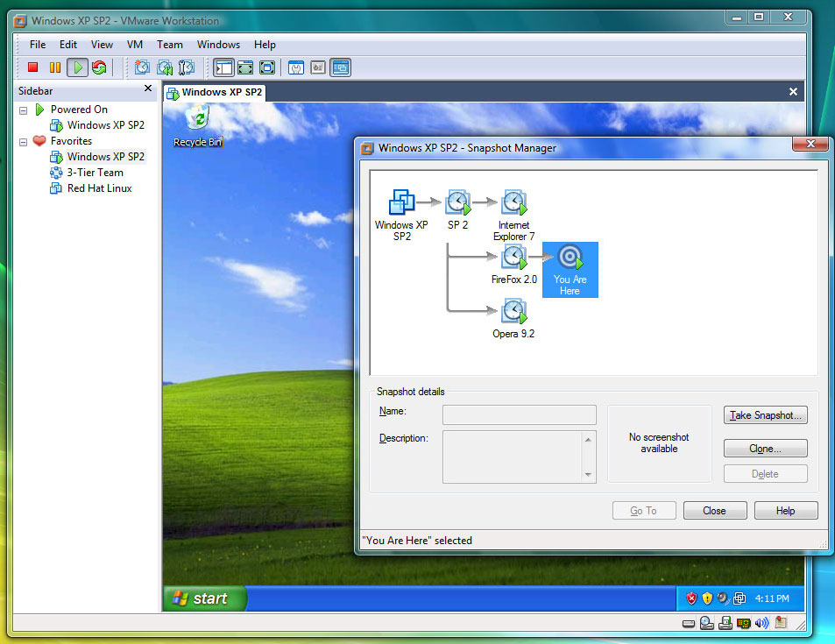Click the Take Snapshot button
This screenshot has height=644, width=835.
tap(765, 414)
